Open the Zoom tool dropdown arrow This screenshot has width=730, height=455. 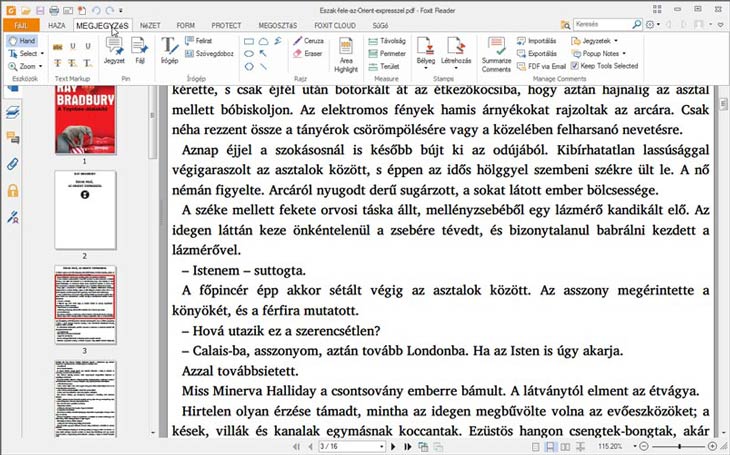[x=41, y=66]
